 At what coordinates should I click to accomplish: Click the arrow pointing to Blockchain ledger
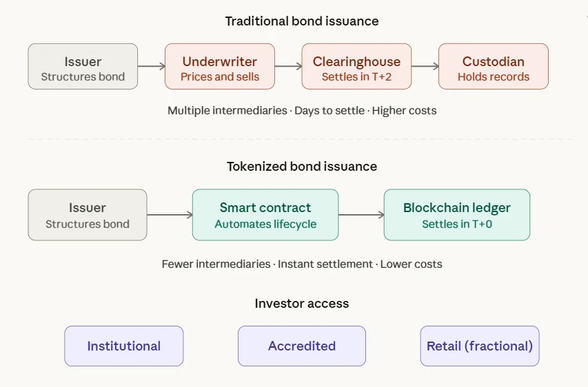point(361,215)
